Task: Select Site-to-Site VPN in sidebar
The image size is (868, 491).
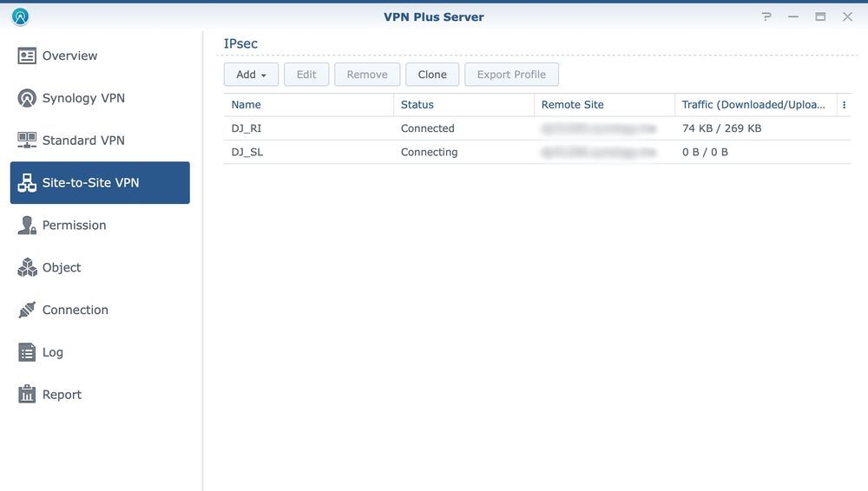Action: 100,183
